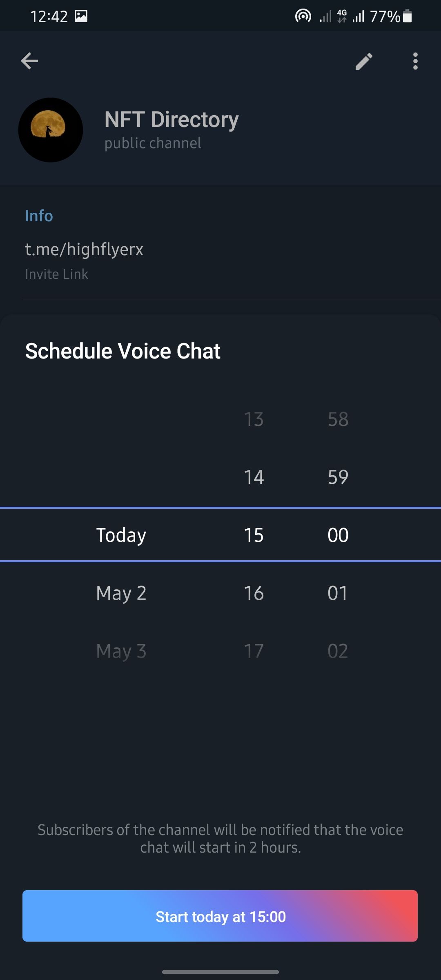Pick minute 58 in the minute wheel

(x=338, y=419)
